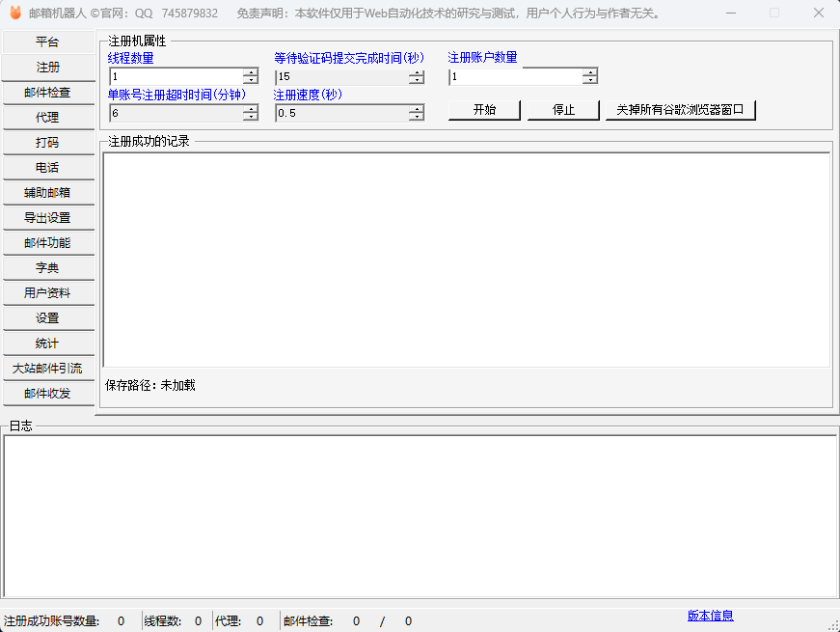840x632 pixels.
Task: Switch to the 统计 tab
Action: click(47, 343)
